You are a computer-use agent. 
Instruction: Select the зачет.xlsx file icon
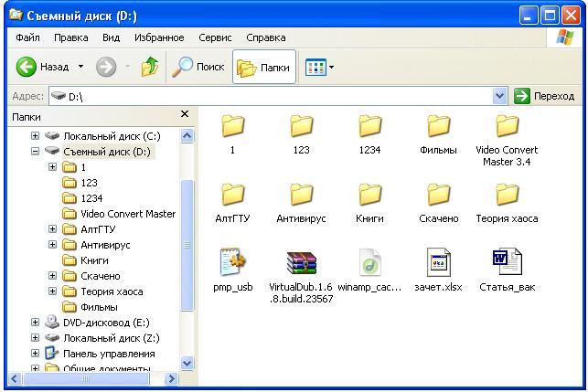click(438, 262)
